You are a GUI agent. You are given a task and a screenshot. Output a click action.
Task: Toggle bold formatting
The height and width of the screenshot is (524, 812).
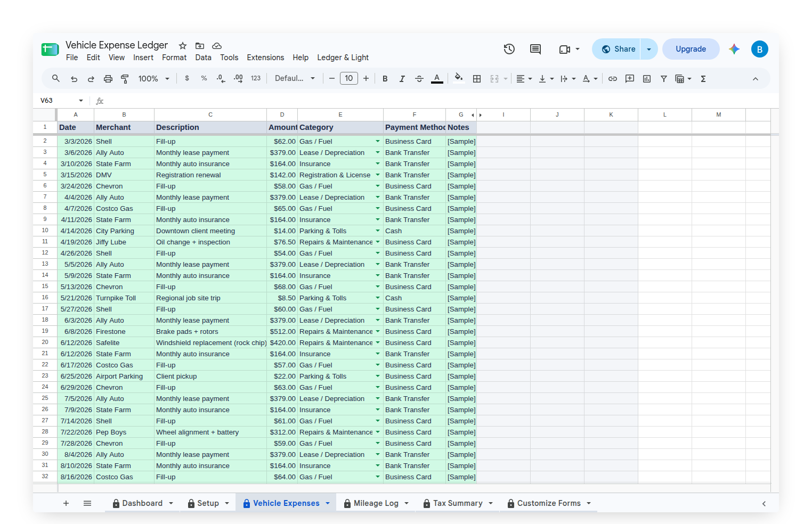(x=385, y=79)
